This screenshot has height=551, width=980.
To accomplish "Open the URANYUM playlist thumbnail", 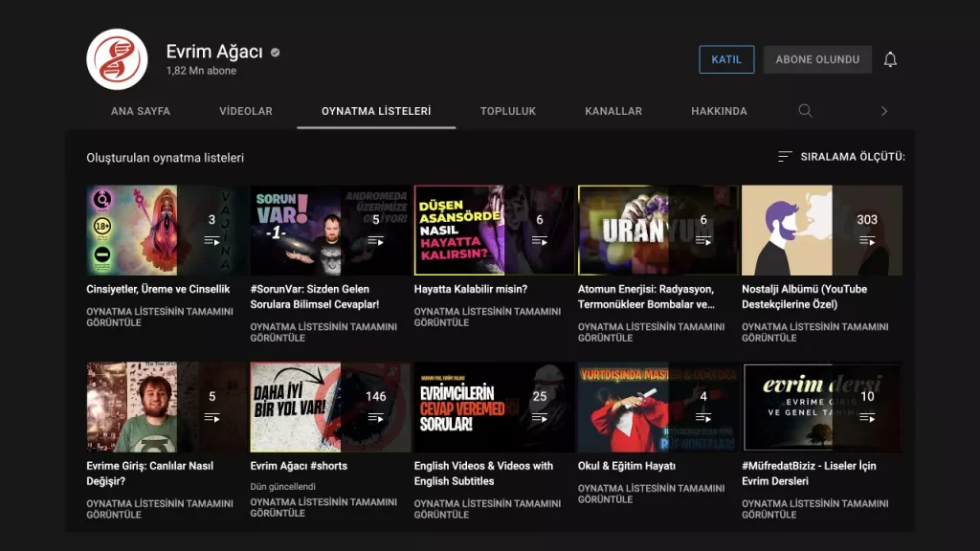I will pos(658,230).
